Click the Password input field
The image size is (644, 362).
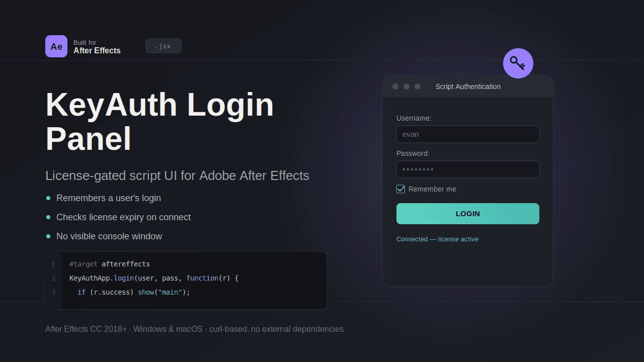468,169
